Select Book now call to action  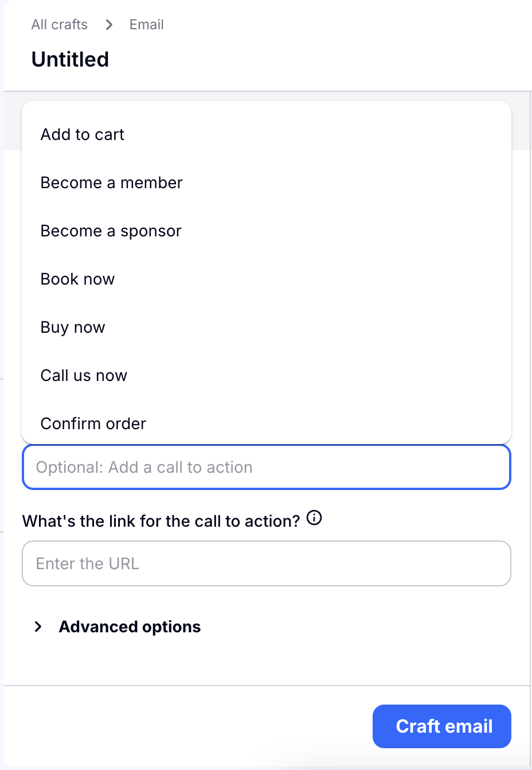point(77,279)
